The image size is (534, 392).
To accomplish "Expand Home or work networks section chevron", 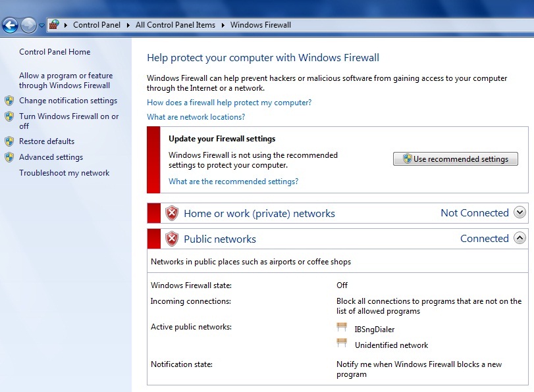I will coord(520,212).
